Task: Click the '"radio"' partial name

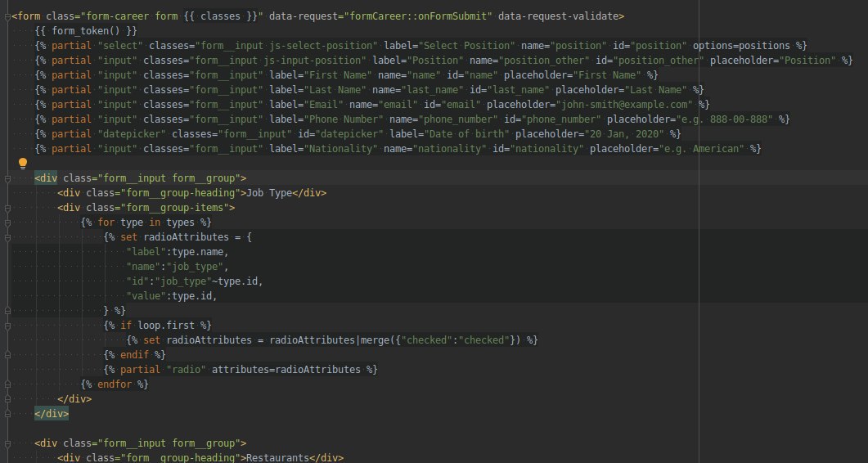Action: [x=186, y=370]
